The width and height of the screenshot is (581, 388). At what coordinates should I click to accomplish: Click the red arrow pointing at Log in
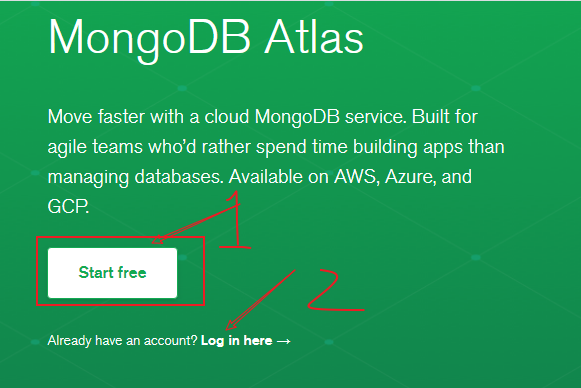click(x=260, y=300)
